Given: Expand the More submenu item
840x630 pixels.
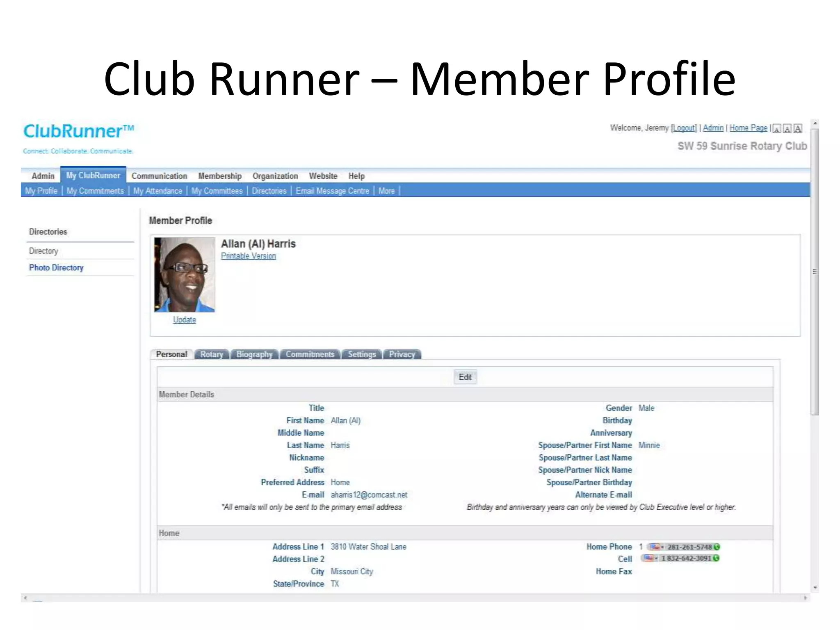Looking at the screenshot, I should pyautogui.click(x=386, y=191).
